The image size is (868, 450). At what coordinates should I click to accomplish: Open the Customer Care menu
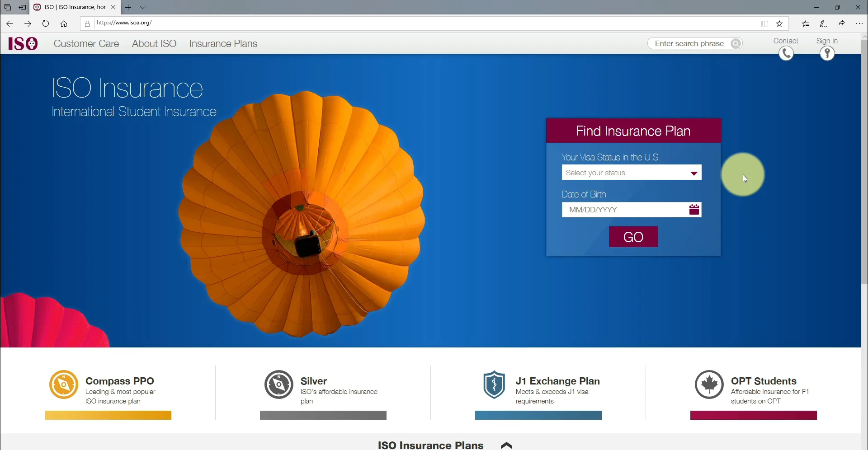[86, 44]
